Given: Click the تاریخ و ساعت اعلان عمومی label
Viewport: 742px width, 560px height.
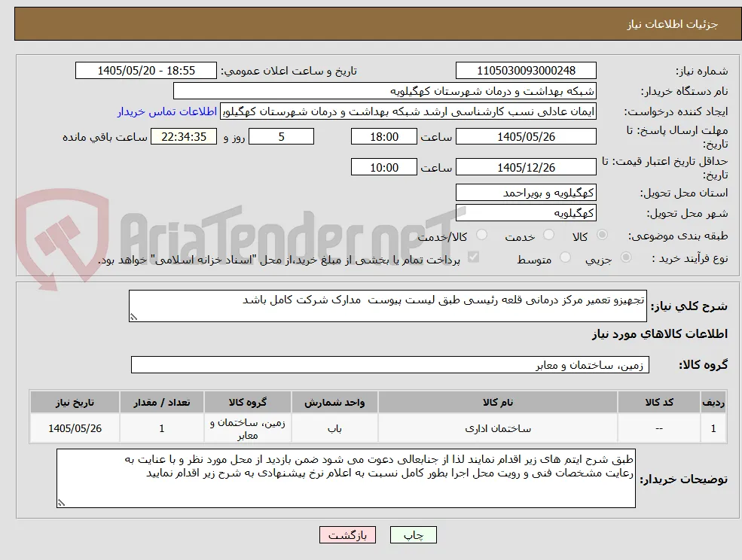Looking at the screenshot, I should [289, 71].
